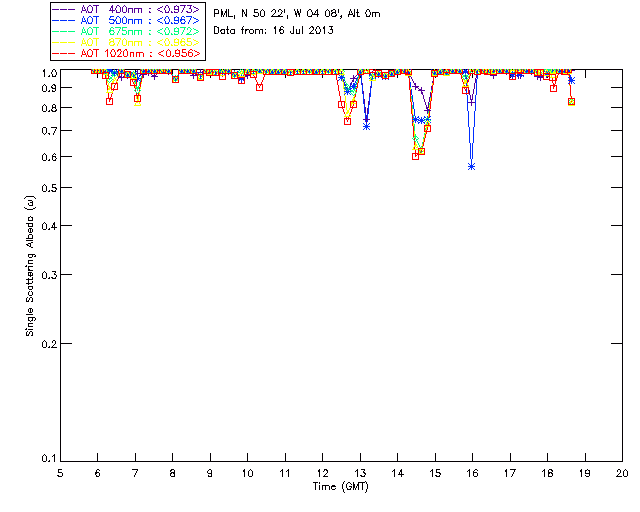This screenshot has width=640, height=512.
Task: Click the purple plus marker near 14.8h
Action: pyautogui.click(x=427, y=111)
